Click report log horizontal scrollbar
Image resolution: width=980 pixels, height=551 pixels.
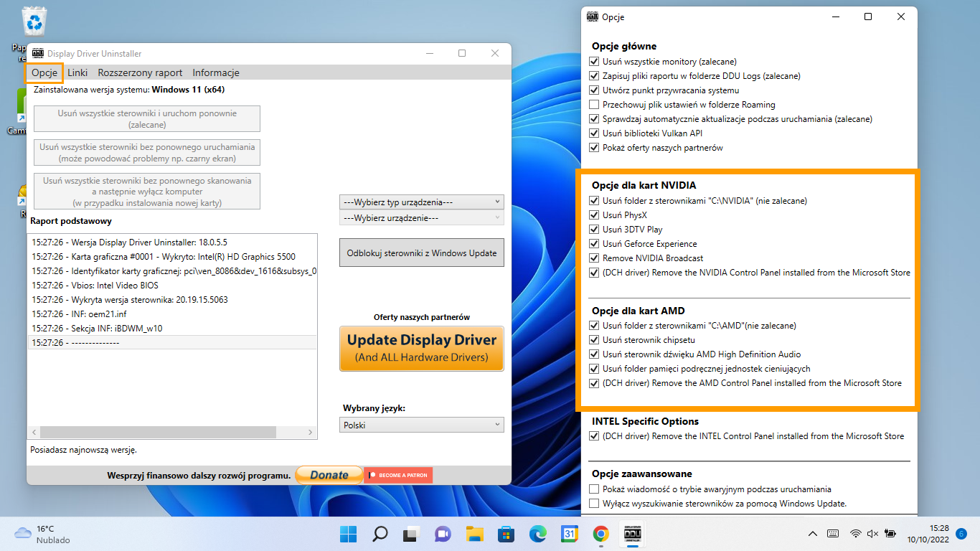pos(158,433)
